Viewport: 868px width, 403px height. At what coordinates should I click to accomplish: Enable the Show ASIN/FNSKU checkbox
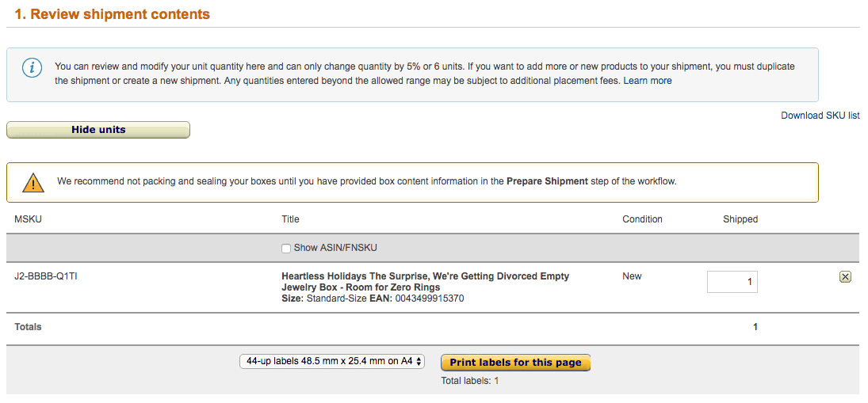pyautogui.click(x=286, y=249)
